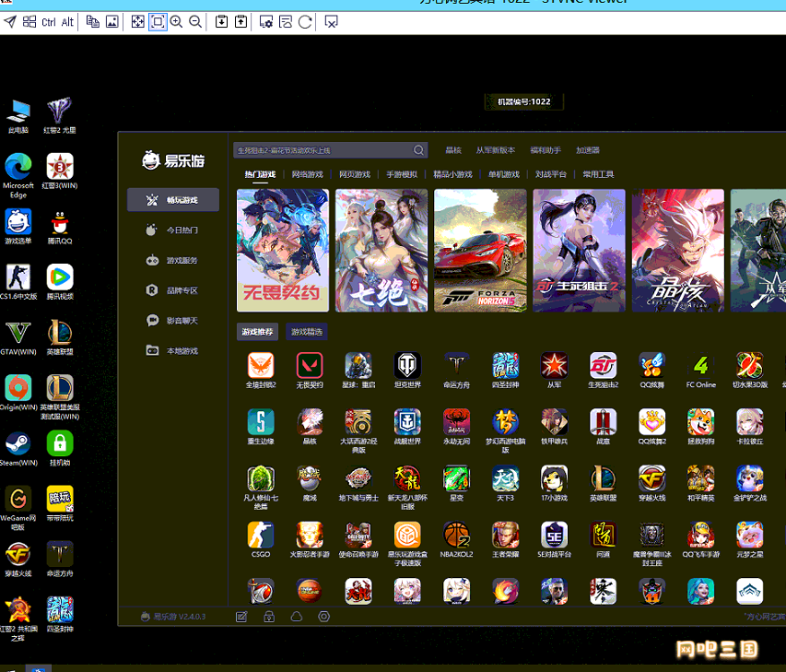Launch 战舰世界 from the game grid
This screenshot has height=672, width=786.
click(407, 427)
